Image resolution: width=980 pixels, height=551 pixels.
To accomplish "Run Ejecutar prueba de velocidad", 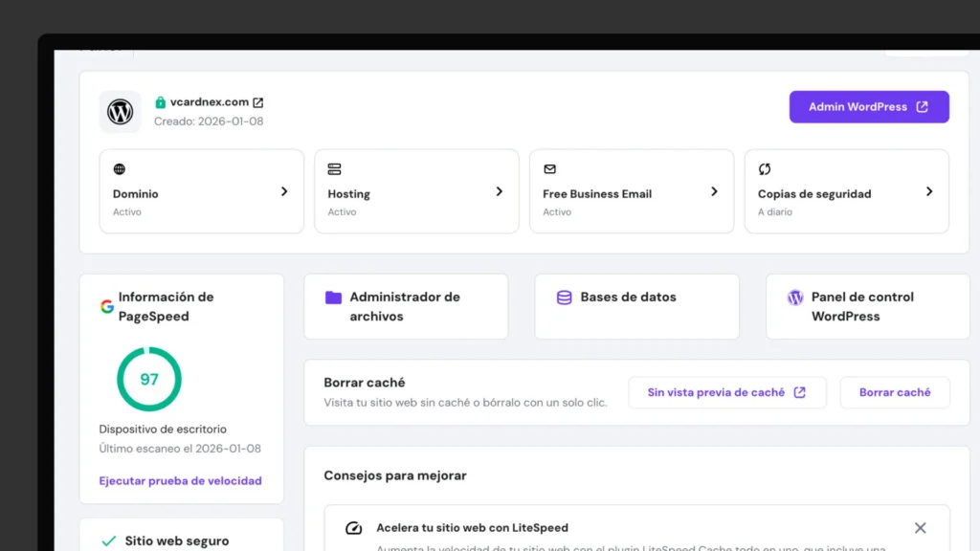I will coord(181,480).
